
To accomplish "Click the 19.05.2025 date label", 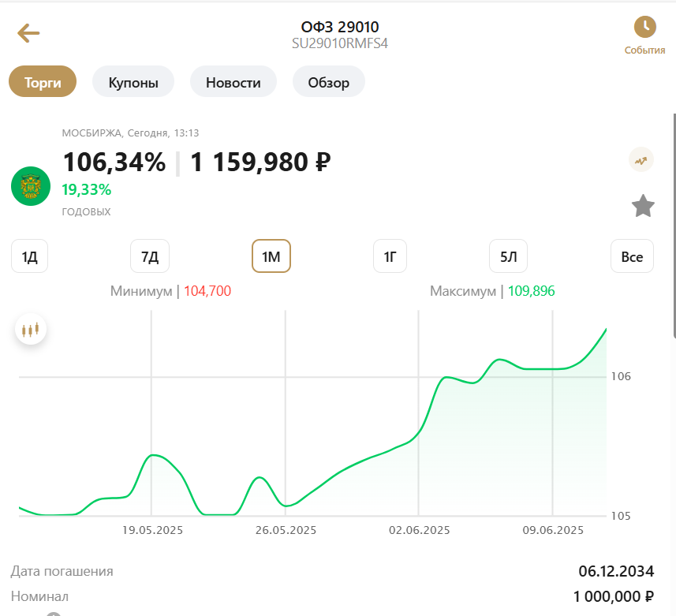I will click(x=152, y=530).
